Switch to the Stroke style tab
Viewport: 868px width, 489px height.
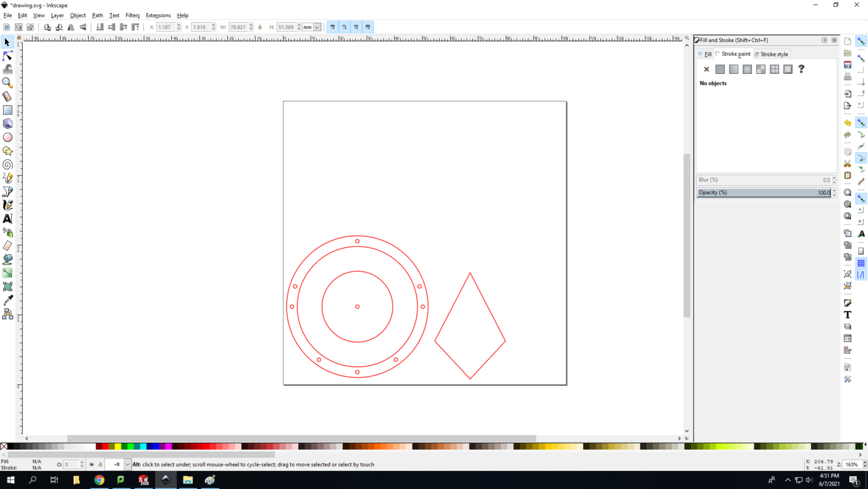(771, 54)
